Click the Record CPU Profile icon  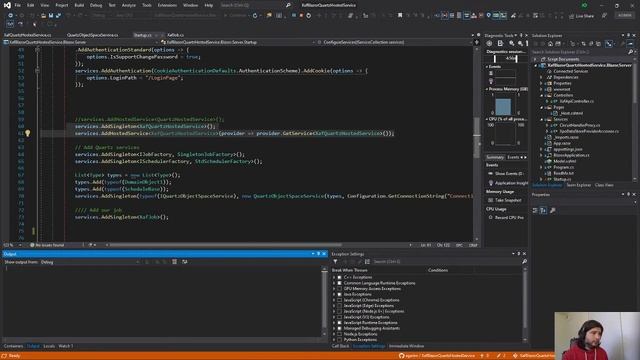pos(491,218)
